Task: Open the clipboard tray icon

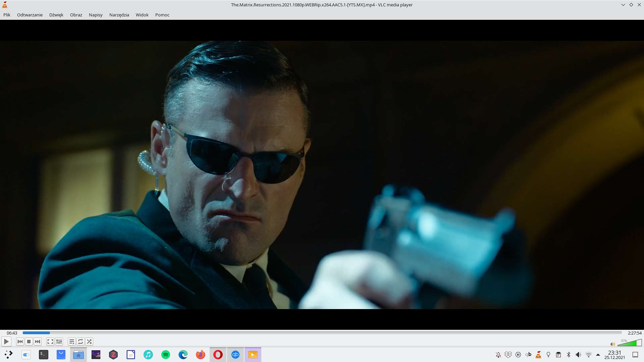Action: [558, 355]
